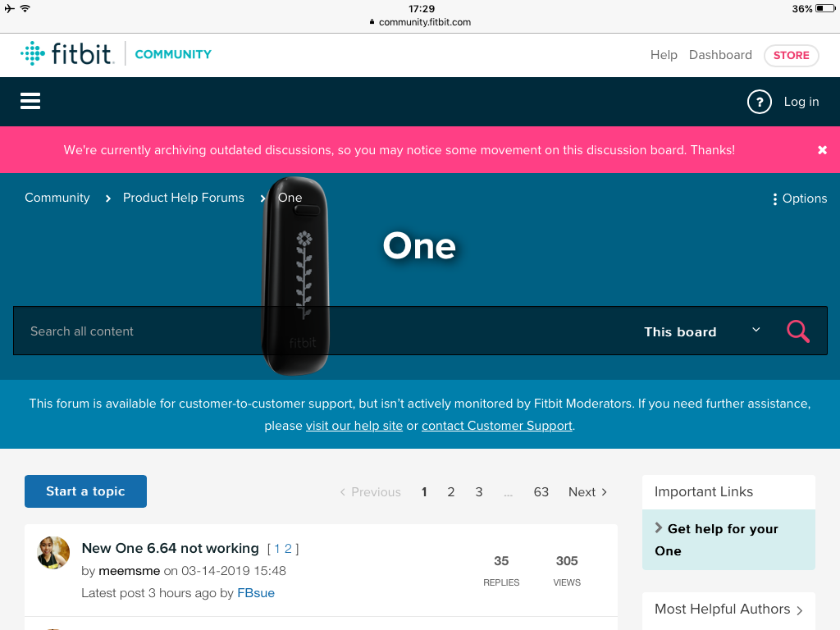This screenshot has height=630, width=840.
Task: Focus the Search all content field
Action: (x=322, y=331)
